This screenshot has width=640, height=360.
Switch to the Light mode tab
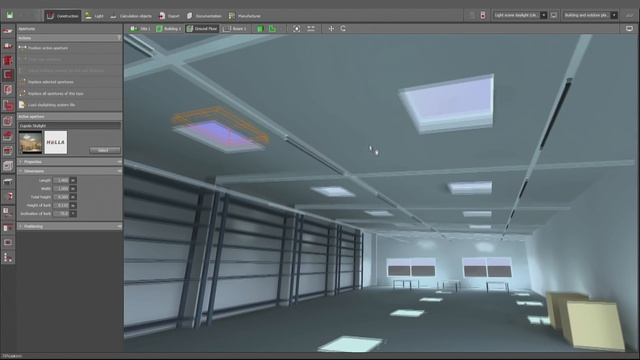tap(94, 16)
